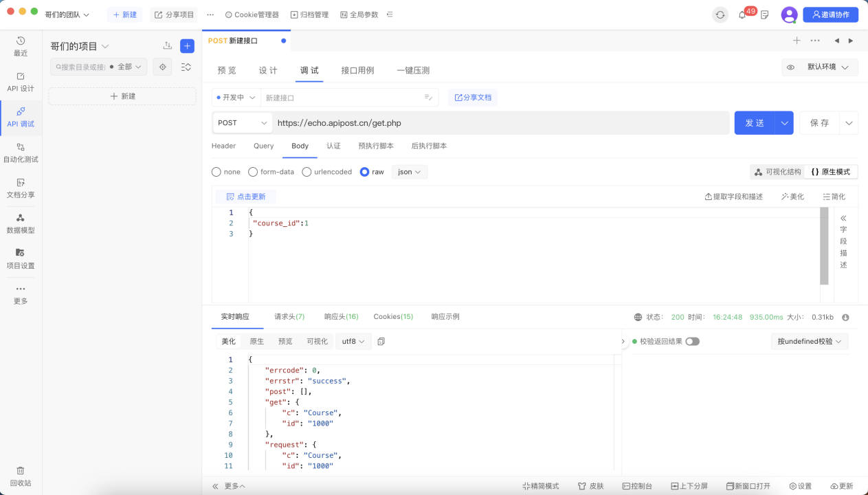Expand the json body type dropdown
This screenshot has height=495, width=868.
pos(410,172)
